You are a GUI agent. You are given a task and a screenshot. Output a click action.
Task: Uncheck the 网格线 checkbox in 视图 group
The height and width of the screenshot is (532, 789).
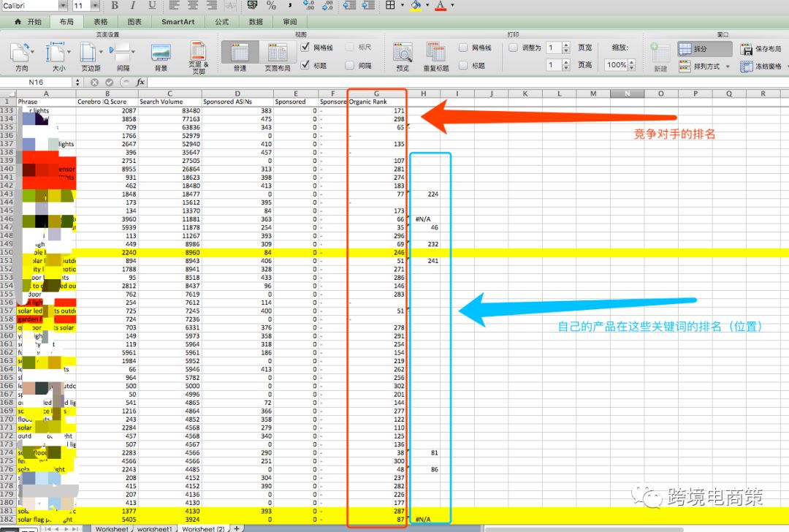(305, 47)
